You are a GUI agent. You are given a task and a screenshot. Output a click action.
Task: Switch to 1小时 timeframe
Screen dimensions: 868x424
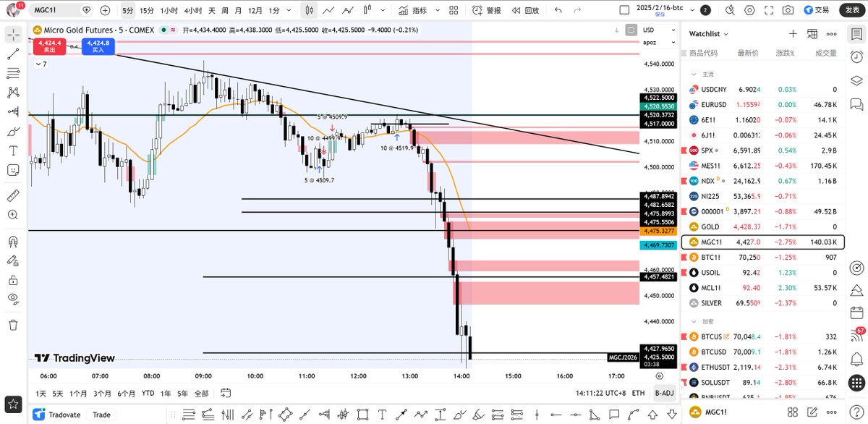(x=169, y=10)
